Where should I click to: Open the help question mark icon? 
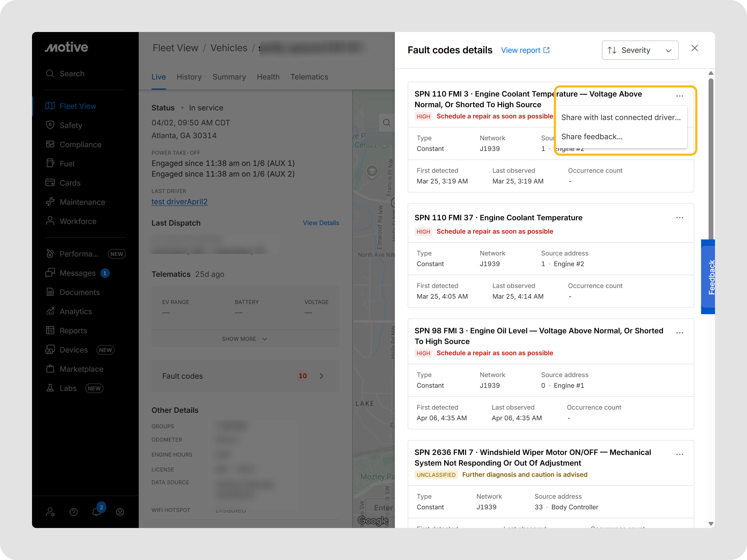(74, 513)
